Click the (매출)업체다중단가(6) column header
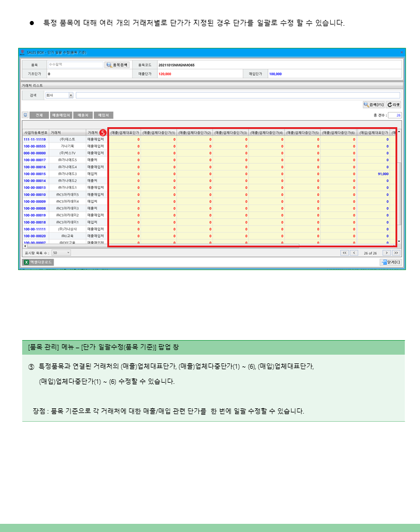Screen dimensions: 420x532 click(338, 132)
